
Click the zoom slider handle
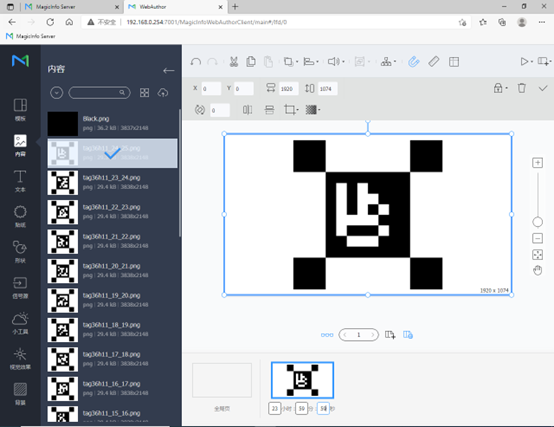537,222
